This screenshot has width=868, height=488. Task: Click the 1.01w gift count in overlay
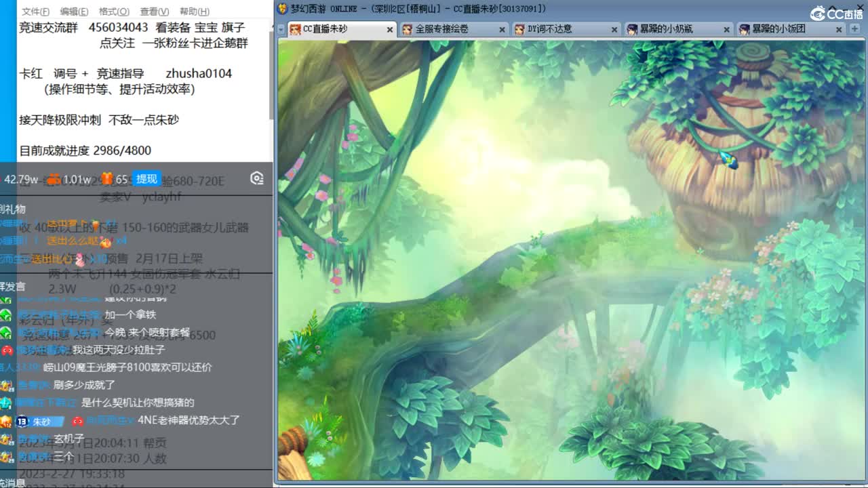[77, 180]
